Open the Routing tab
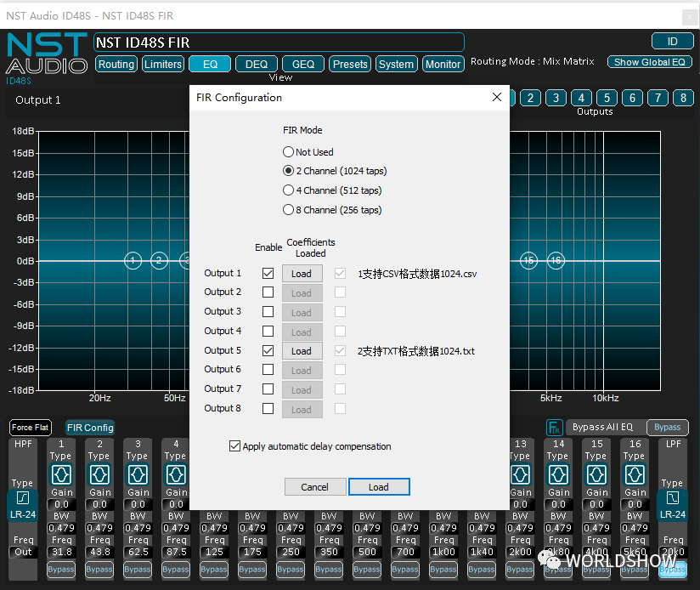 pyautogui.click(x=116, y=65)
